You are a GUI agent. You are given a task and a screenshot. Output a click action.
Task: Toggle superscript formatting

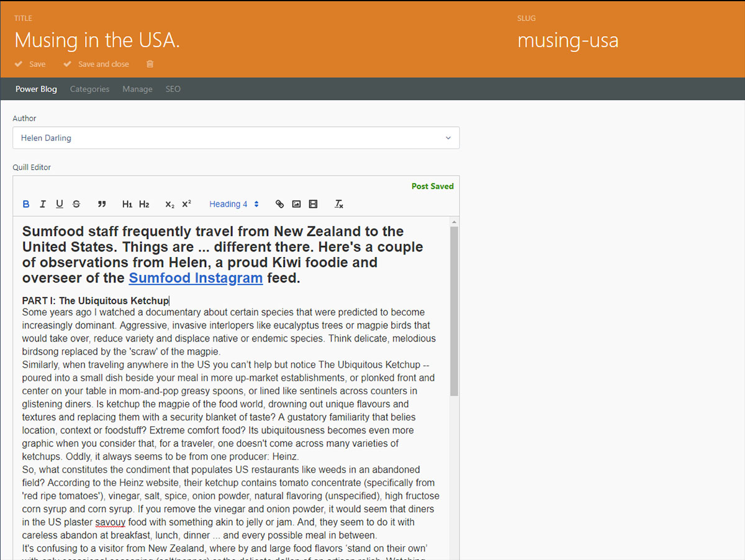[x=186, y=204]
